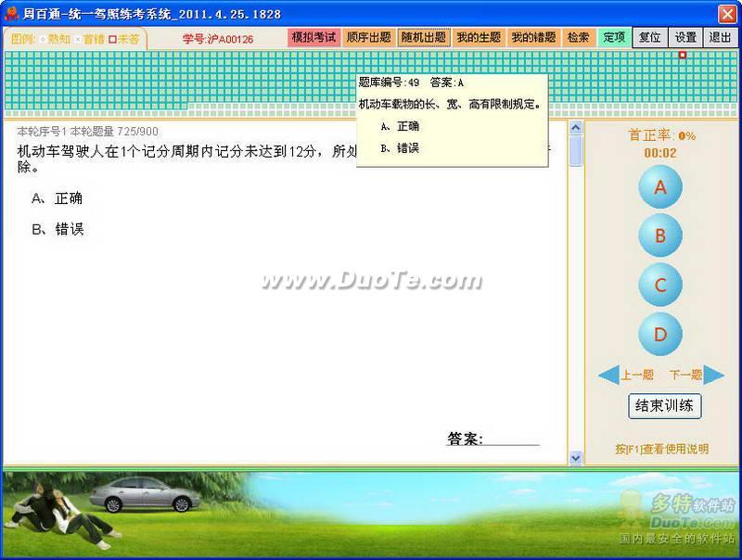This screenshot has width=742, height=560.
Task: Click the red-outlined current question grid cell
Action: [x=683, y=55]
